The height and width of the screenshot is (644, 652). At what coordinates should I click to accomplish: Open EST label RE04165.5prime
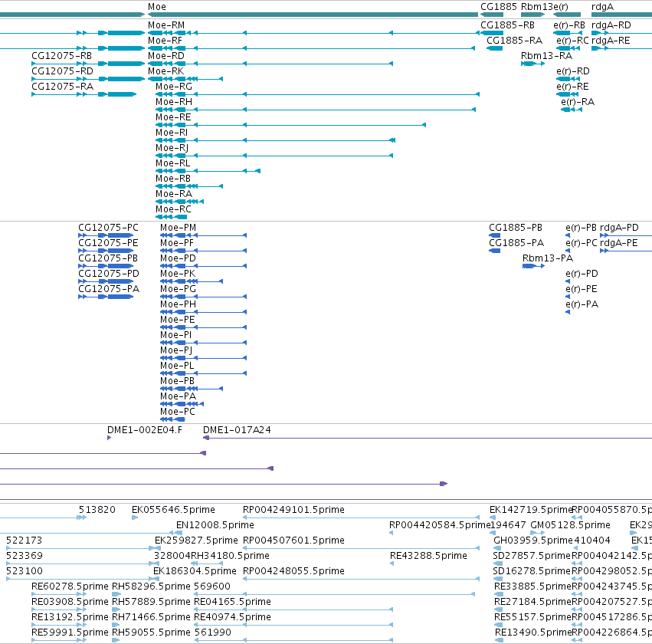pyautogui.click(x=232, y=603)
